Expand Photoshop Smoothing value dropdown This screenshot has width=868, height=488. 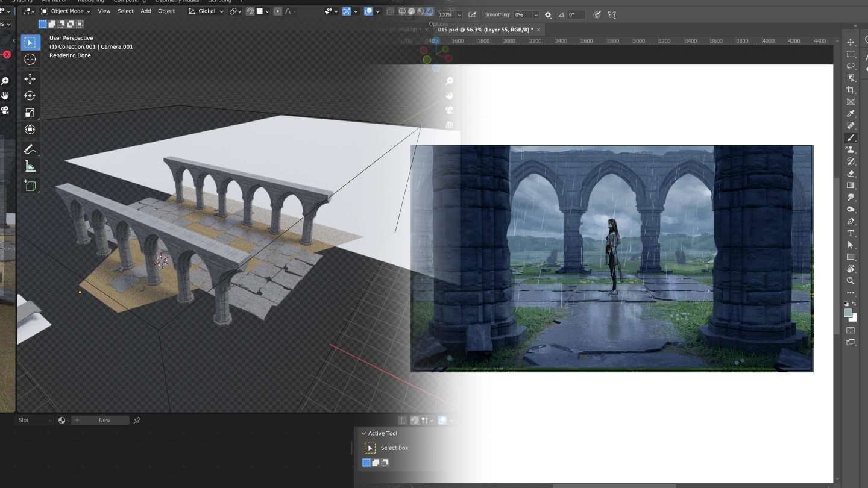[536, 14]
